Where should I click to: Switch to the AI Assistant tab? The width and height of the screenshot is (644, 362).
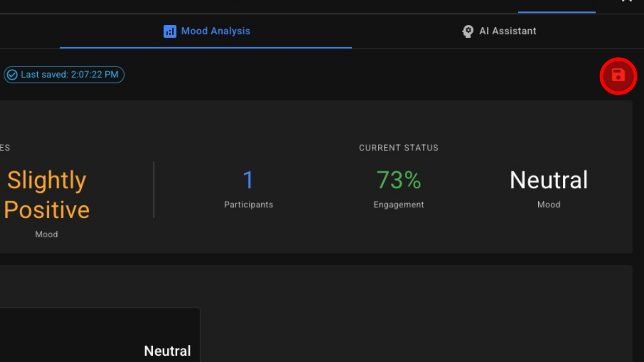click(x=499, y=31)
